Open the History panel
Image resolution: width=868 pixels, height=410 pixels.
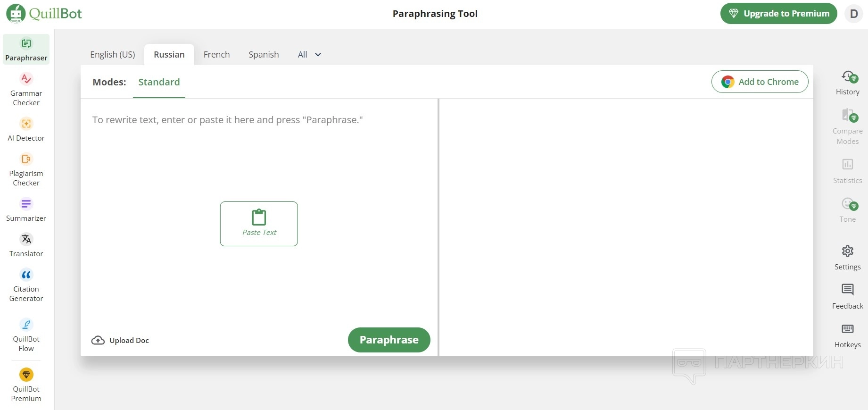point(848,83)
